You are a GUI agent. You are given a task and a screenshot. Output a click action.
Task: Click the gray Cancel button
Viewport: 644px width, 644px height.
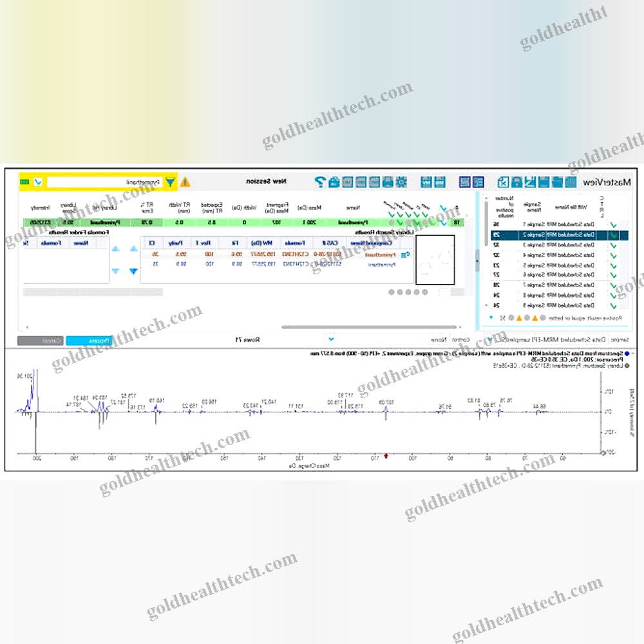[40, 341]
